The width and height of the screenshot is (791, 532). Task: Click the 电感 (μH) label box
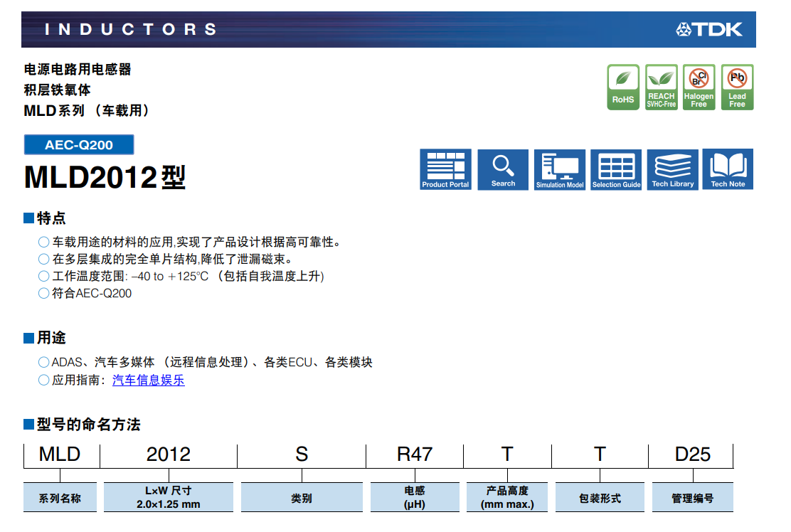tap(415, 497)
